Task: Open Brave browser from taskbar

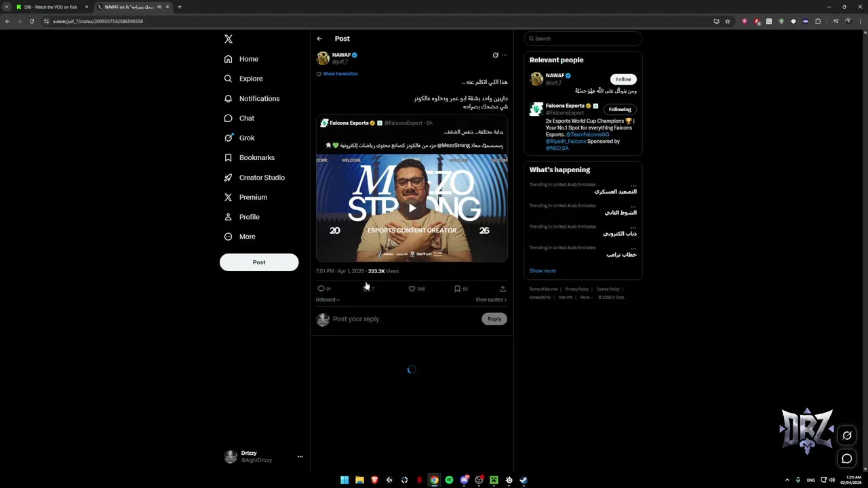Action: pyautogui.click(x=374, y=480)
